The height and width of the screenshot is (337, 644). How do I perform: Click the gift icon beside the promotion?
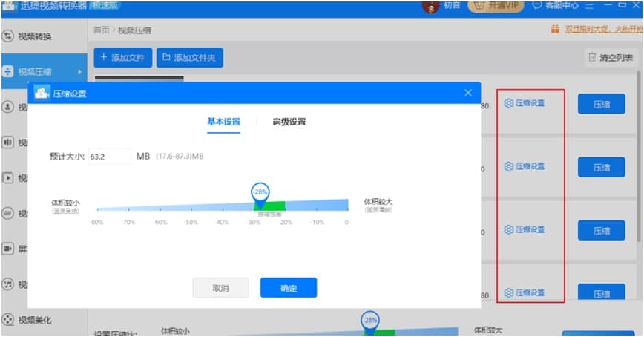click(555, 29)
